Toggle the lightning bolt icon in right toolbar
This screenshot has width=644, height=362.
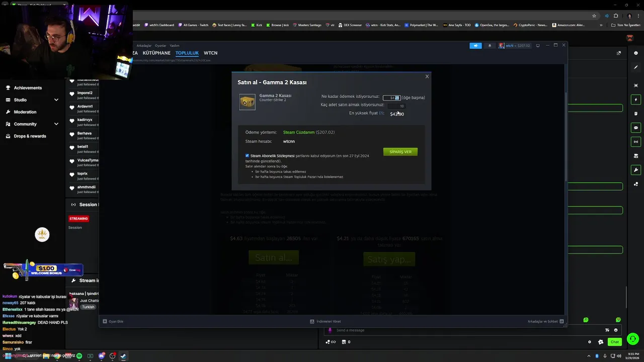coord(636,100)
